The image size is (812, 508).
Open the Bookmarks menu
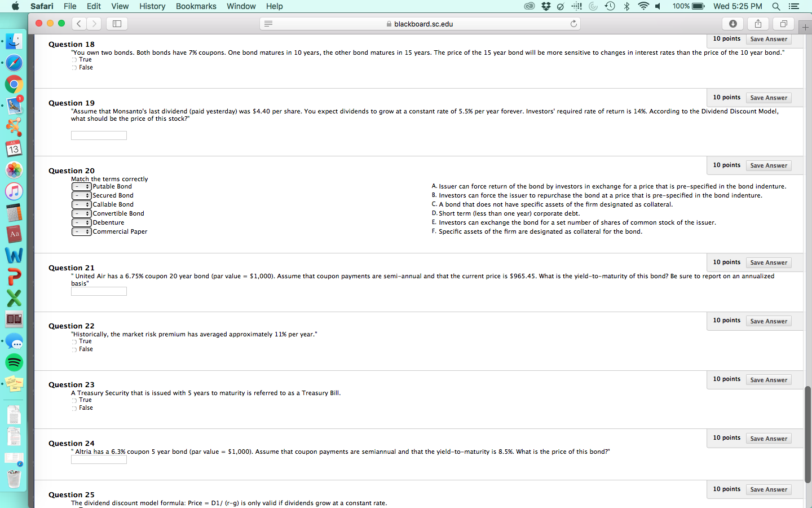(x=196, y=6)
